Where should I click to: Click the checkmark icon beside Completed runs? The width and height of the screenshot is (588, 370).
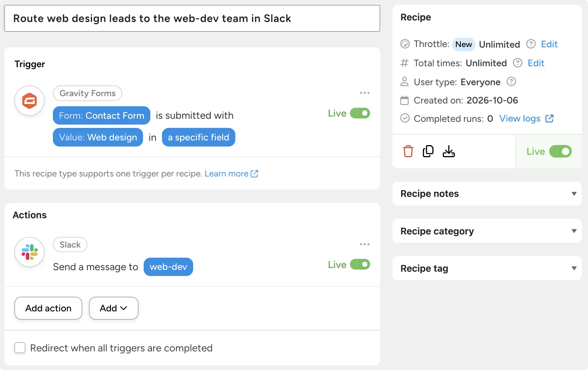click(x=405, y=118)
